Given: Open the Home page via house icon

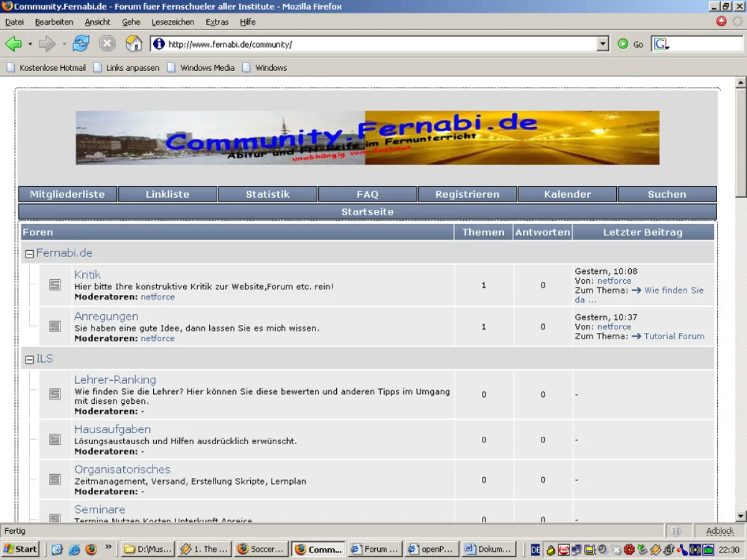Looking at the screenshot, I should click(x=133, y=44).
